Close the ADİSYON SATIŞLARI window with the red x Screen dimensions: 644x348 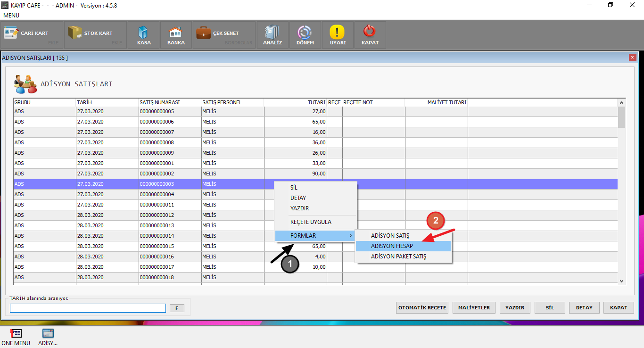coord(632,58)
